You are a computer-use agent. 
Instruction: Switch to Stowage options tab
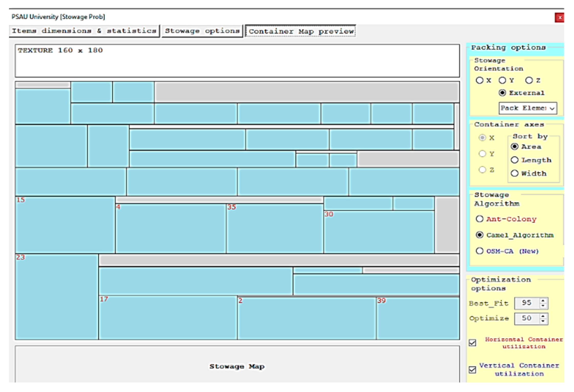click(202, 31)
